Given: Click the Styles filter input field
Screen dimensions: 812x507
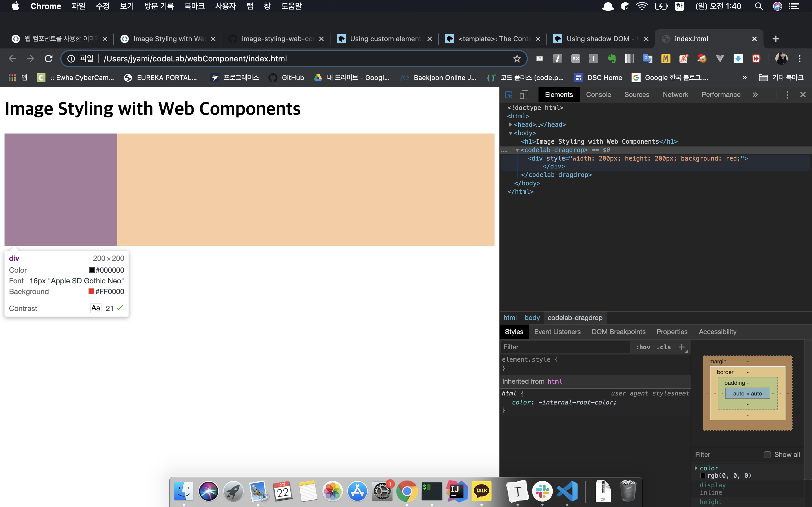Looking at the screenshot, I should [x=565, y=347].
